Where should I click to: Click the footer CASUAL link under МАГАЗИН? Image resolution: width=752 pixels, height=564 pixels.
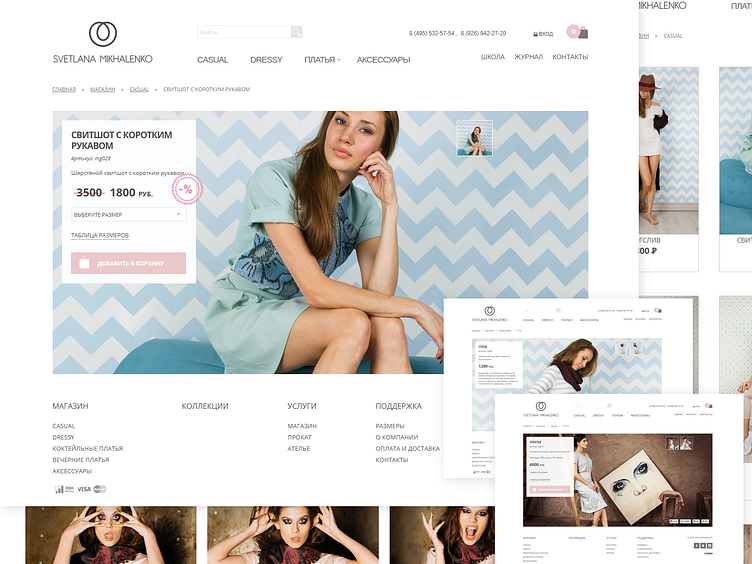(x=63, y=426)
